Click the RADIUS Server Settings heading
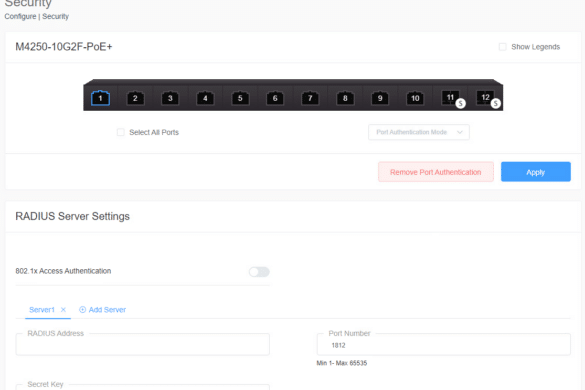 72,216
